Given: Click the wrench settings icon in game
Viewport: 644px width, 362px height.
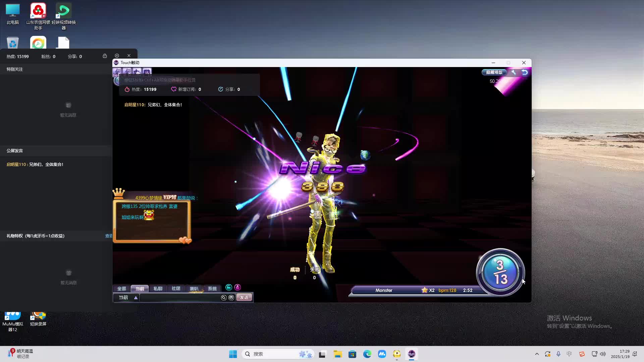Looking at the screenshot, I should click(514, 72).
